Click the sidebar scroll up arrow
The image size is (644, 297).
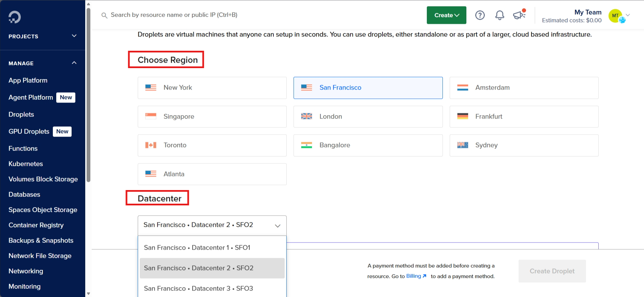click(x=88, y=4)
